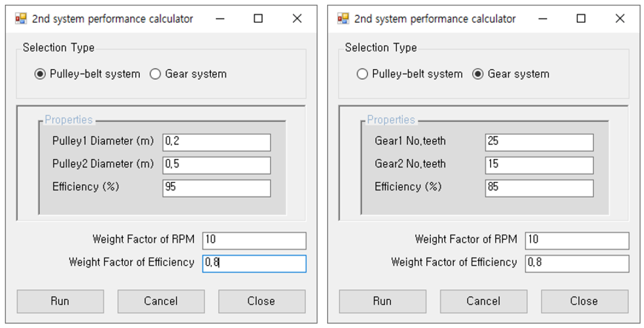Minimize the left calculator window
Screen dimensions: 644x328
tap(220, 18)
